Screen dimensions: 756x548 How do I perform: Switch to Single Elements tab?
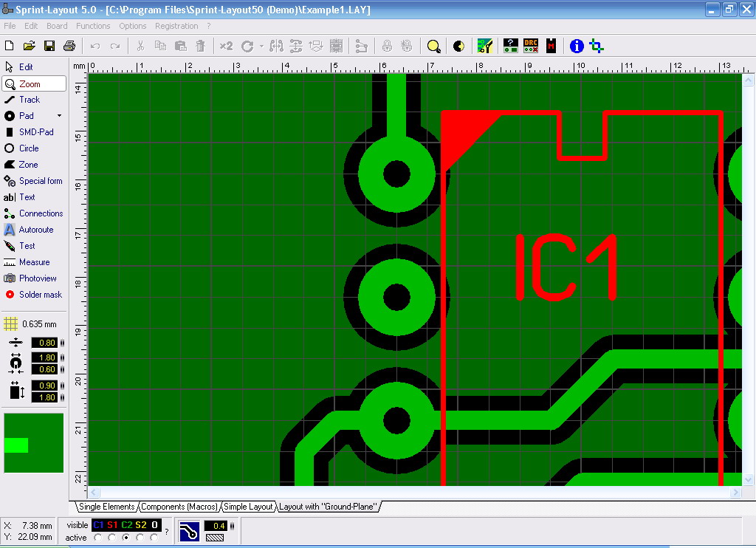[x=106, y=507]
